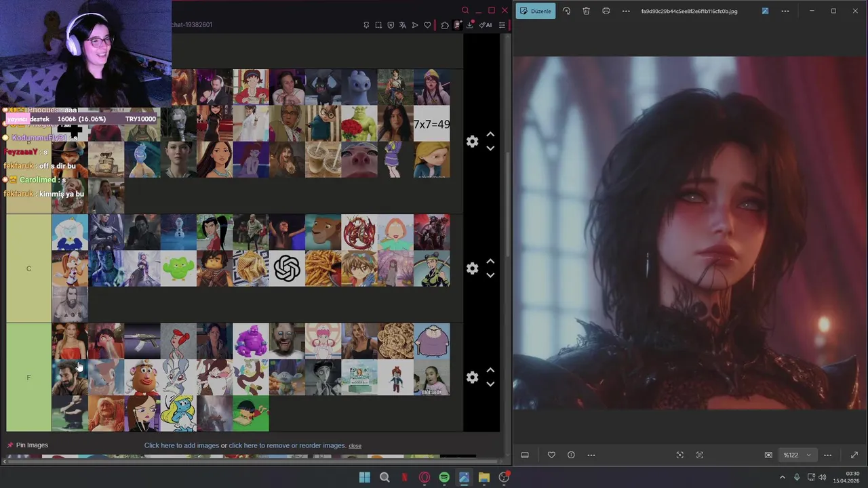Move the 7x7=49 tier row down
This screenshot has height=488, width=868.
[x=490, y=148]
